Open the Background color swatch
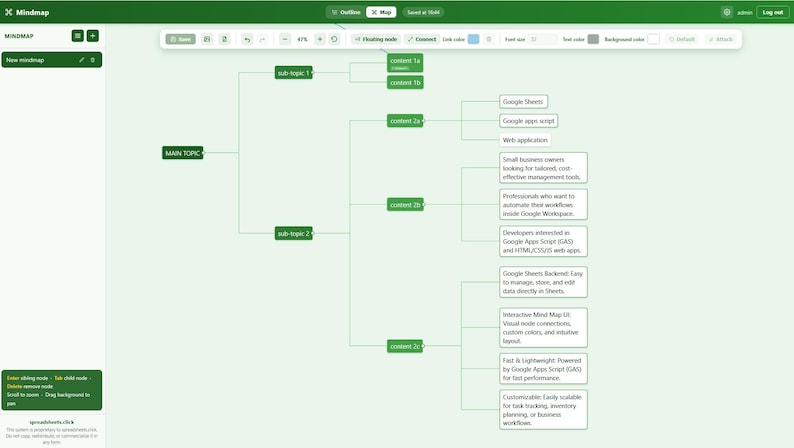Screen dimensions: 794x448 (653, 39)
